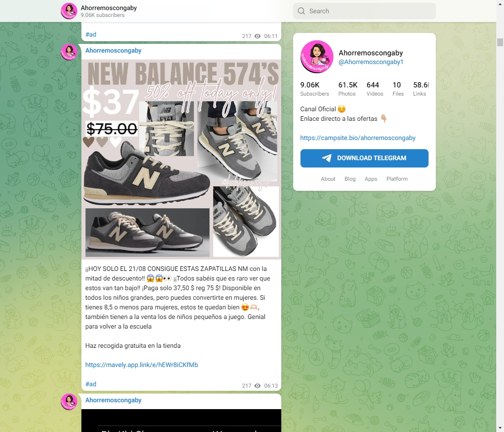
Task: Open the Apps footer link
Action: 371,179
